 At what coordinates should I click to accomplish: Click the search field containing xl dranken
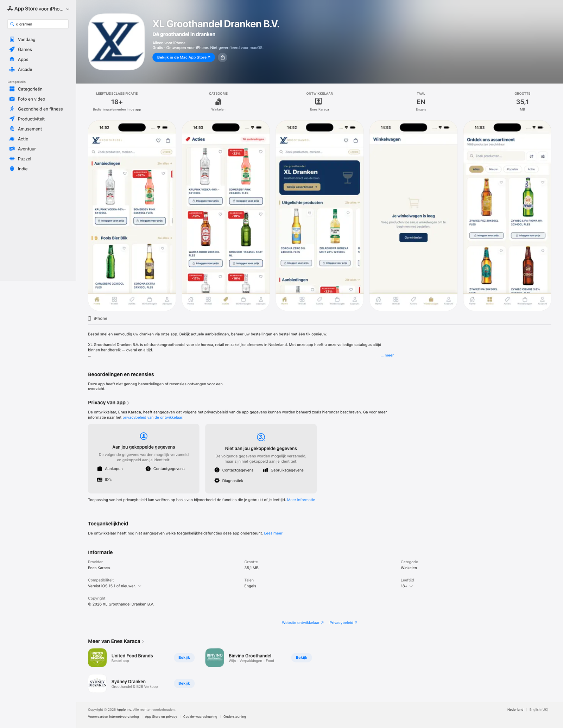(38, 24)
